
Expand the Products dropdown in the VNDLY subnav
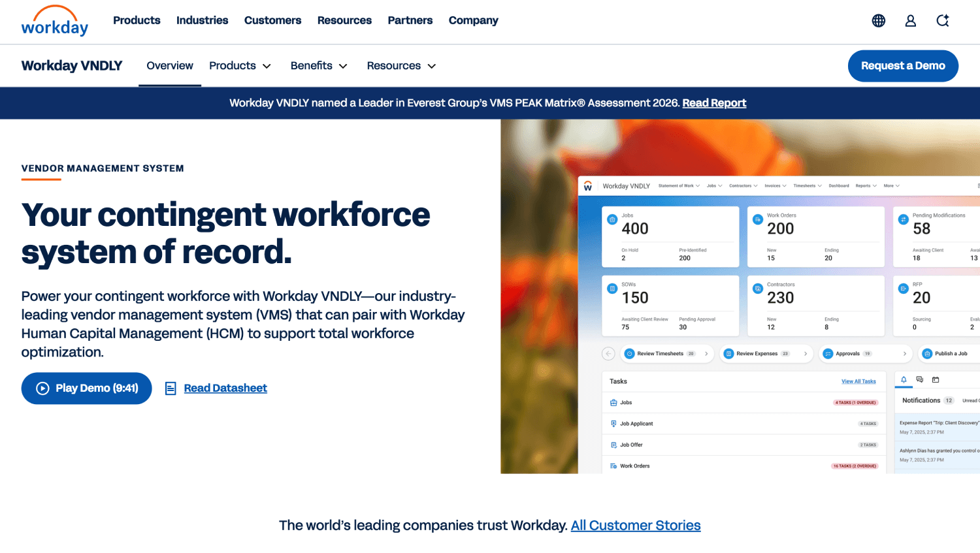[240, 66]
